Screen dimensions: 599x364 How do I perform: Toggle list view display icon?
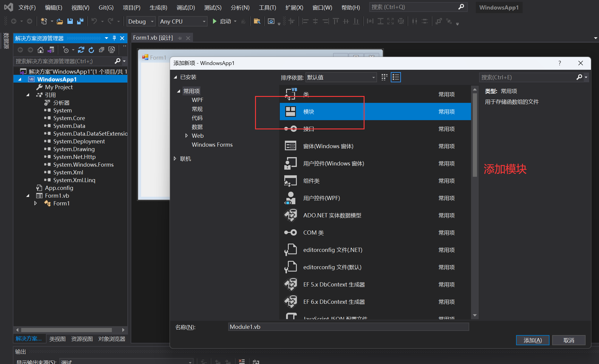point(395,77)
